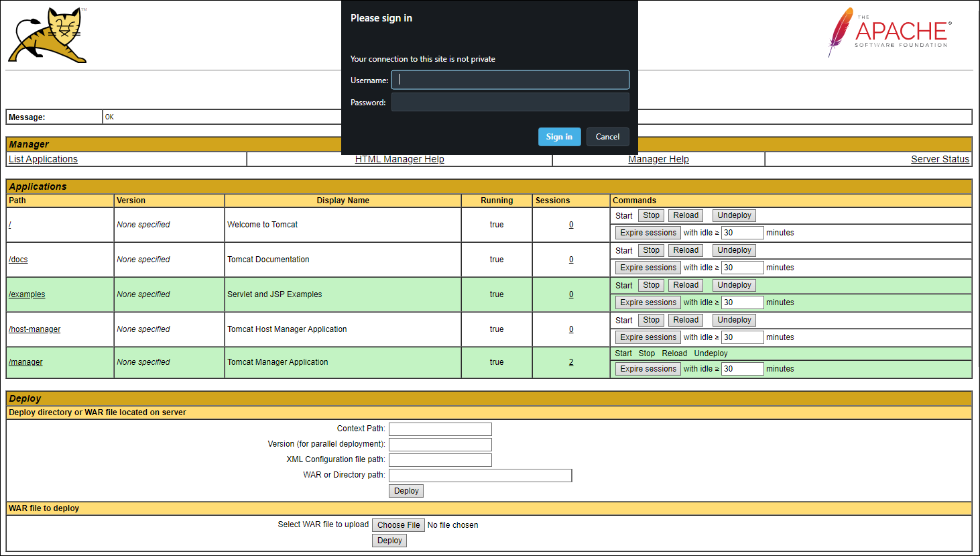Click XML Configuration file path field
Screen dimensions: 980x556
(440, 460)
